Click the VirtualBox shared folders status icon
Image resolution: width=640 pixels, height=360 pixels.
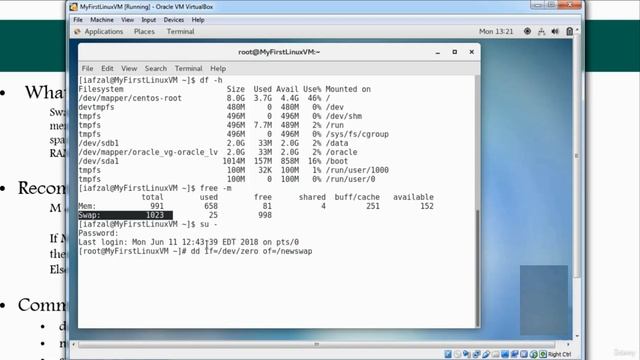click(495, 354)
